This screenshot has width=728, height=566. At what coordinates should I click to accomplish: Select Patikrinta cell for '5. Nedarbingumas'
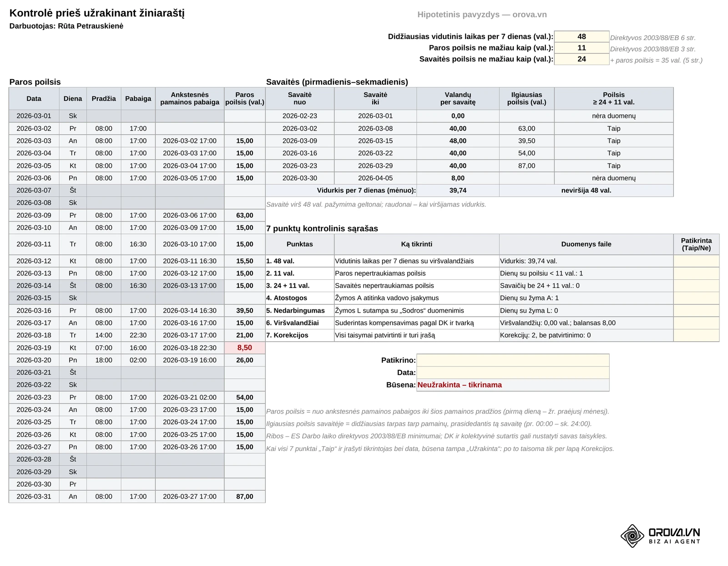pos(696,311)
